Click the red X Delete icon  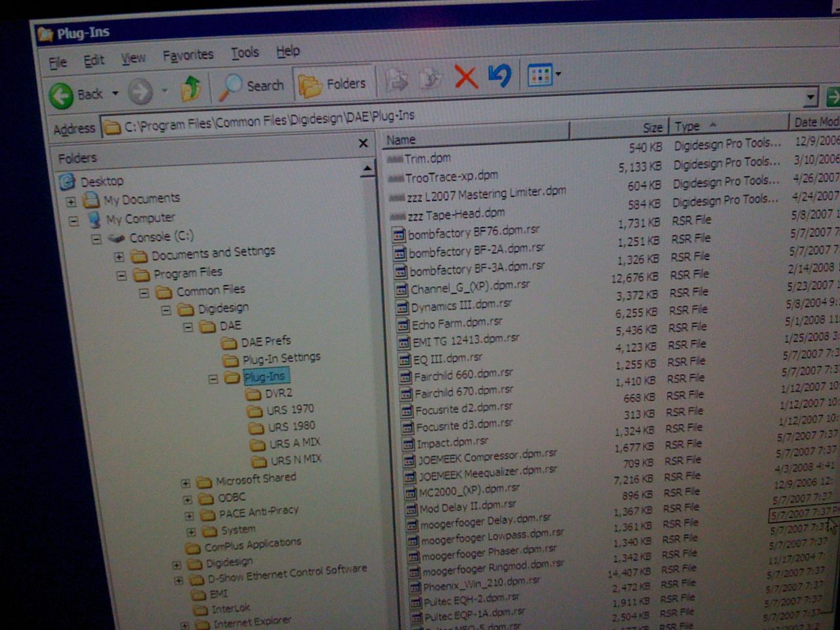pos(466,77)
